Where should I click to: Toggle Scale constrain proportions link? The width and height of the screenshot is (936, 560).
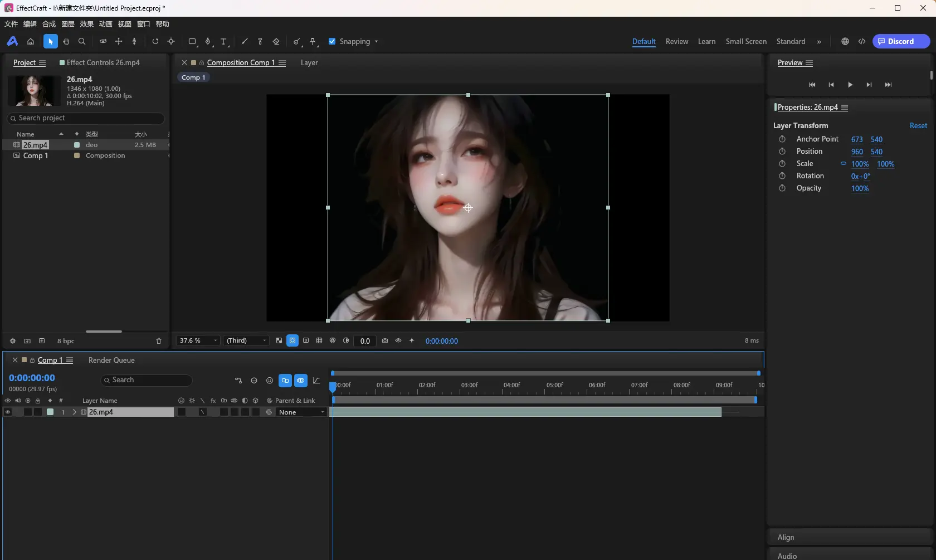[x=844, y=164]
